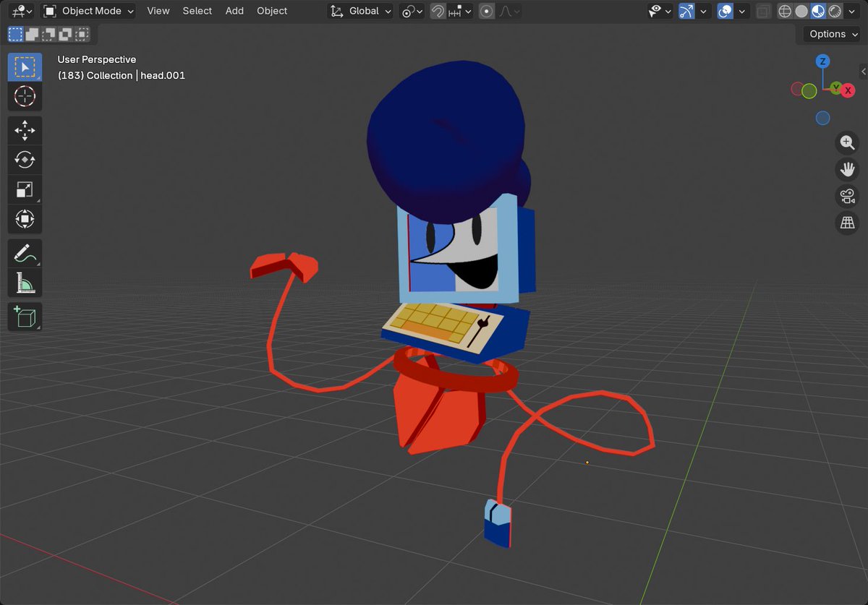Activate the Annotate pencil tool
868x605 pixels.
25,253
